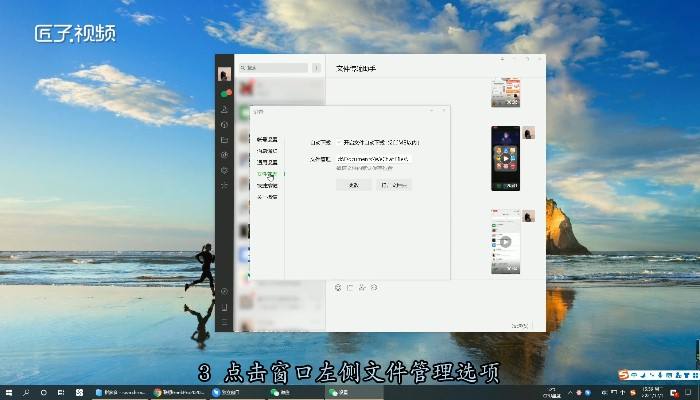Open the Moments icon in WeChat sidebar
700x400 pixels.
coord(225,155)
